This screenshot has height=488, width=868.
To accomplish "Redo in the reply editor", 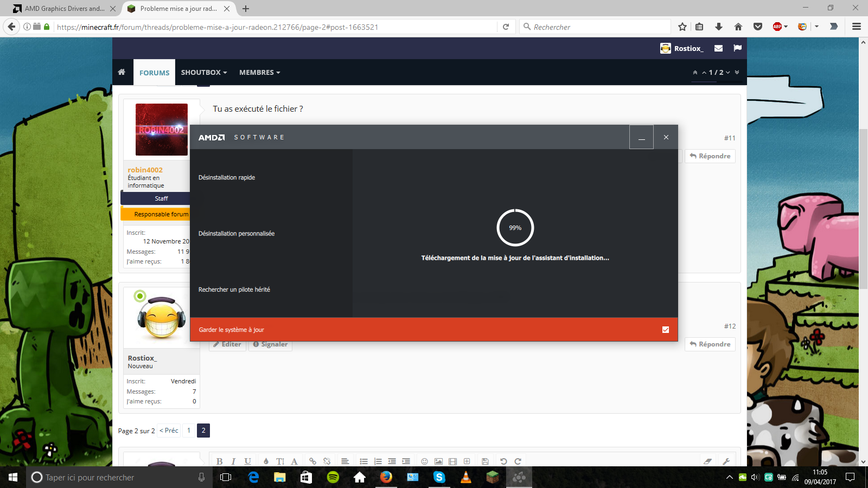I will click(518, 461).
